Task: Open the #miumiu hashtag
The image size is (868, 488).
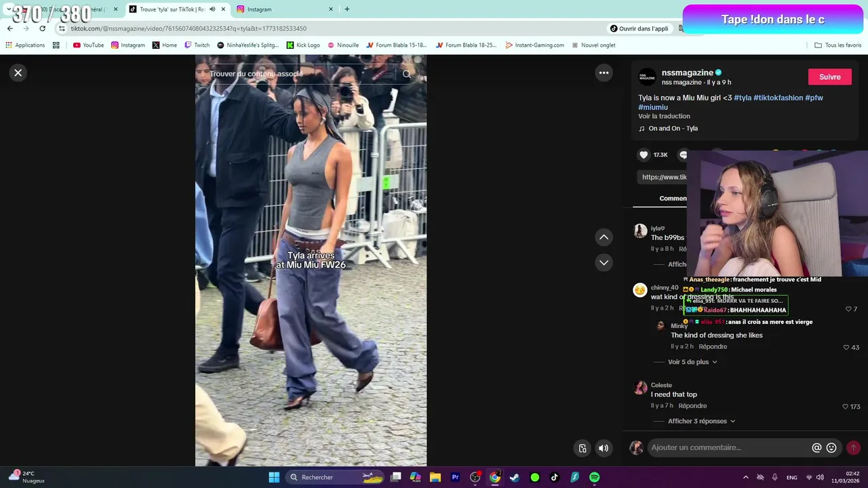Action: [653, 107]
